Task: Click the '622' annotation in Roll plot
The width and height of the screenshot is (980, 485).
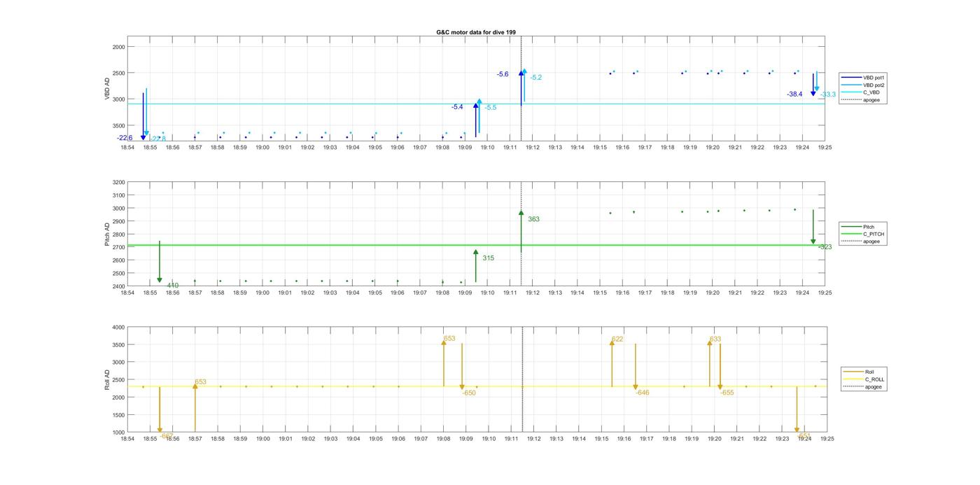Action: pyautogui.click(x=617, y=339)
